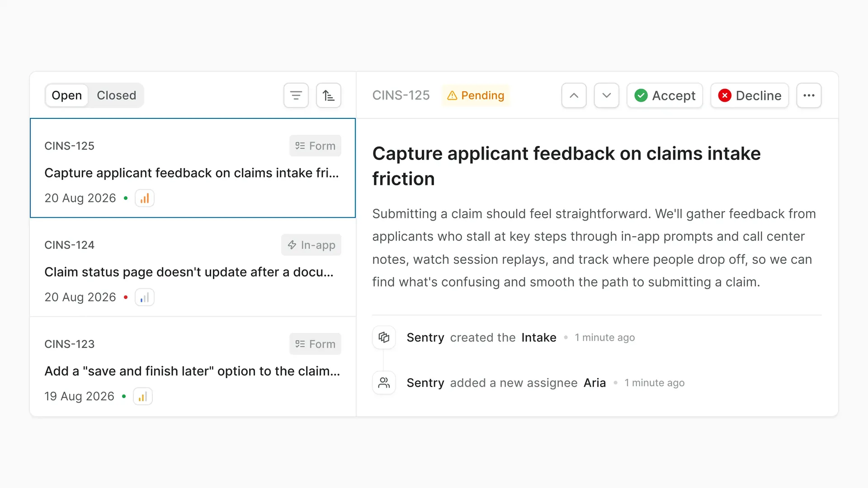The width and height of the screenshot is (868, 488).
Task: Click the priority bars icon on CINS-124
Action: pyautogui.click(x=145, y=297)
